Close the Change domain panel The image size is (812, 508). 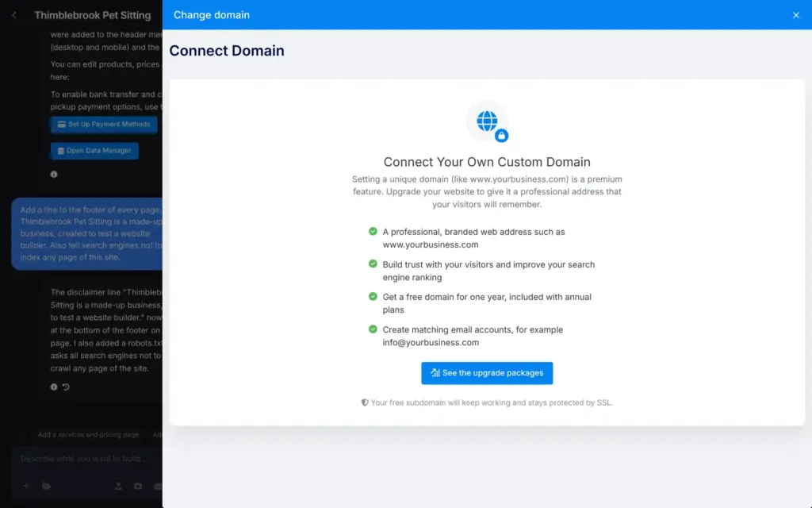click(795, 15)
